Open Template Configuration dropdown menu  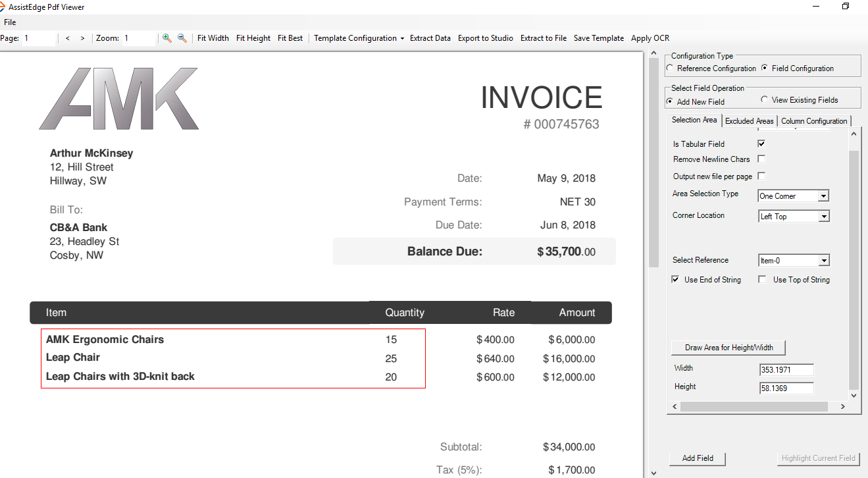pos(359,38)
